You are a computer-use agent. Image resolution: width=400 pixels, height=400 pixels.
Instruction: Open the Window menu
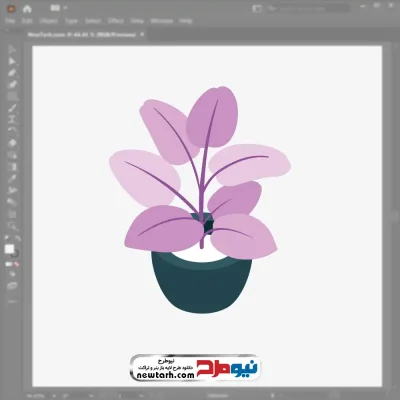click(x=162, y=21)
